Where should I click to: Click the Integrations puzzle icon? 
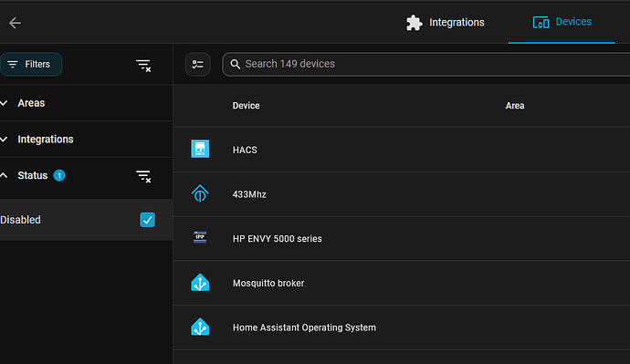(x=415, y=23)
